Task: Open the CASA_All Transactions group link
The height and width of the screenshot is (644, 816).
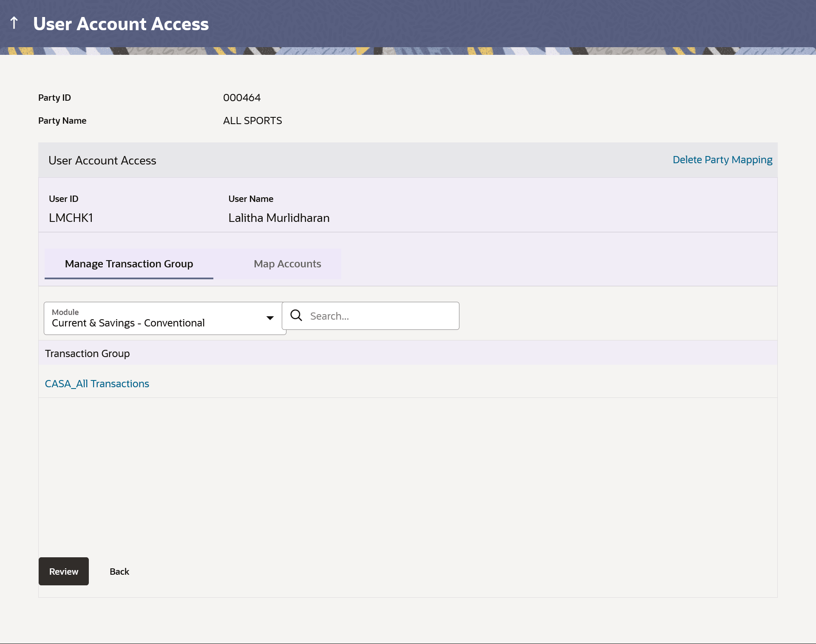Action: tap(97, 384)
